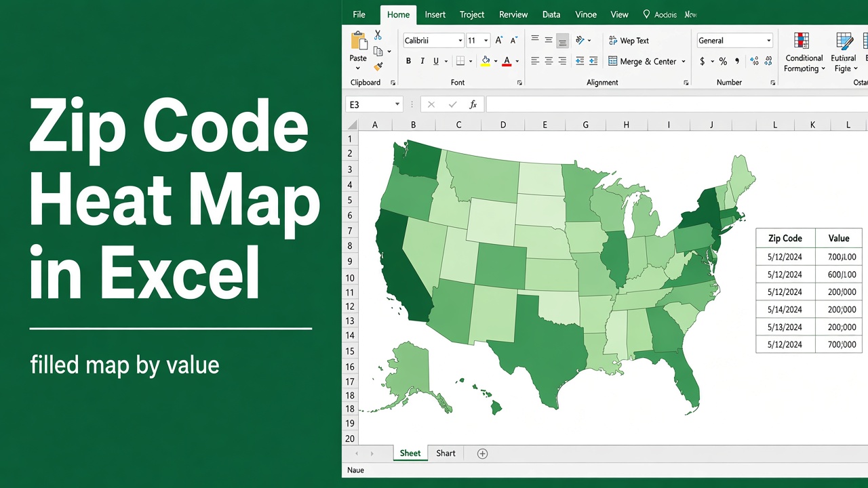Click the insert function fx icon
868x488 pixels.
(x=473, y=104)
